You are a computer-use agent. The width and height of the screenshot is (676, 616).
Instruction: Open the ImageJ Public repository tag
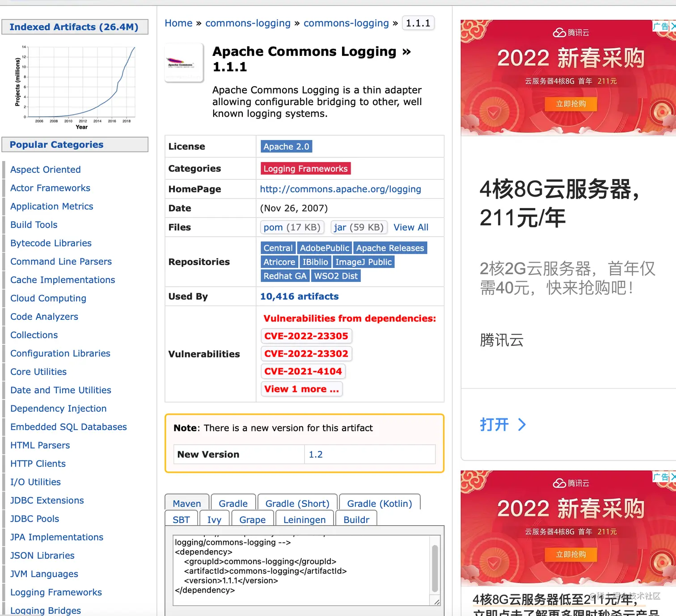(363, 262)
